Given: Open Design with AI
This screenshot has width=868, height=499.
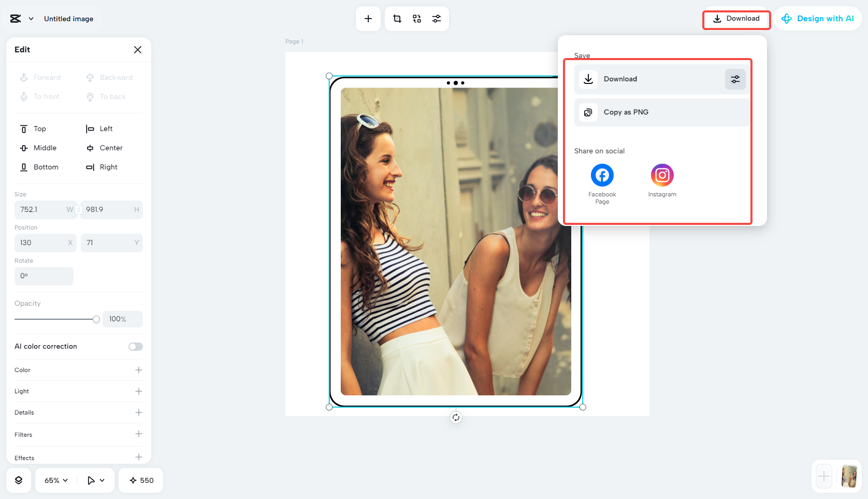Looking at the screenshot, I should (818, 18).
